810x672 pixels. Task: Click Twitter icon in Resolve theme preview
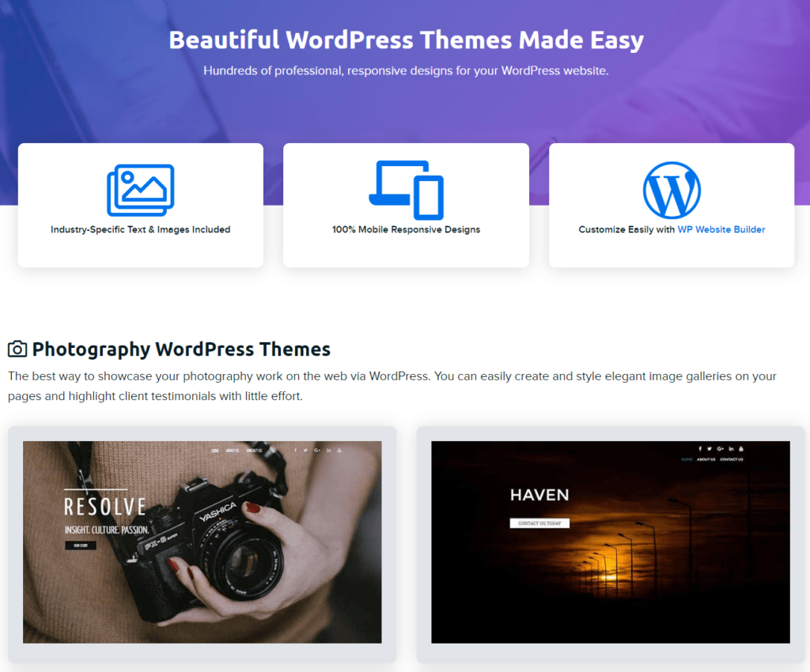click(305, 451)
